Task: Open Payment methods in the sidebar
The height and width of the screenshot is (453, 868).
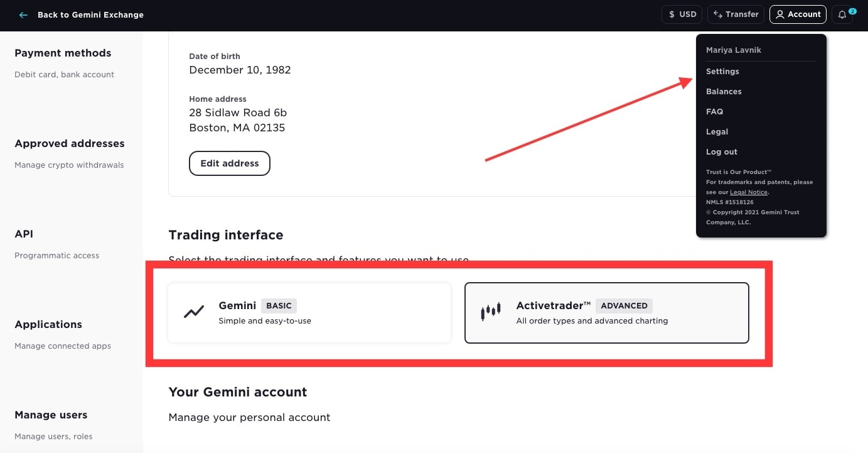Action: [x=63, y=53]
